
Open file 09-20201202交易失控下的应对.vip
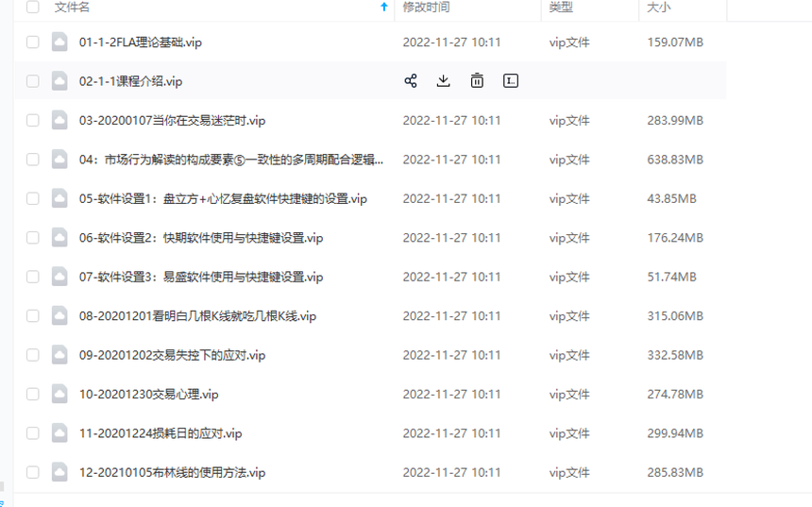172,355
